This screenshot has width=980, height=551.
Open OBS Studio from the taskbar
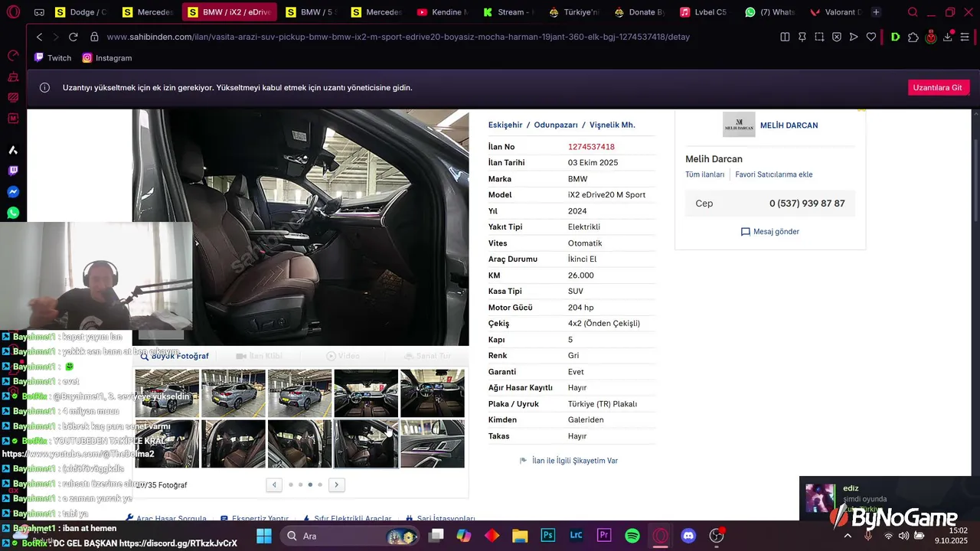717,536
